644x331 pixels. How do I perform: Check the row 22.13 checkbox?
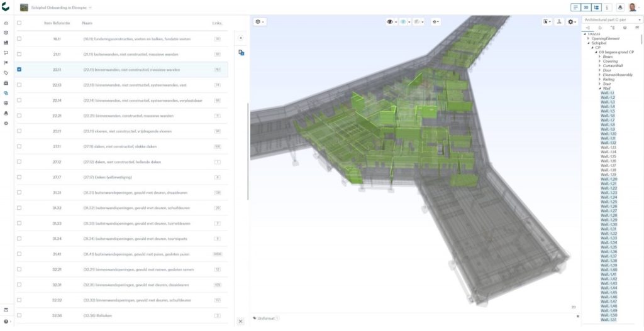[19, 85]
